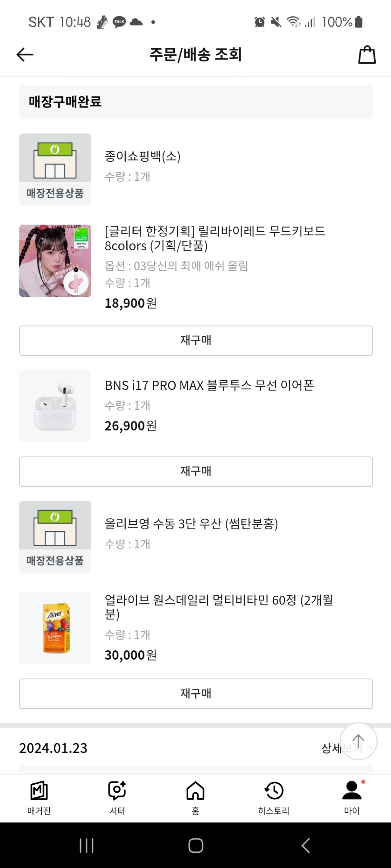Open 얼라이브 원스데일리 멀티비타민 thumbnail

[55, 628]
